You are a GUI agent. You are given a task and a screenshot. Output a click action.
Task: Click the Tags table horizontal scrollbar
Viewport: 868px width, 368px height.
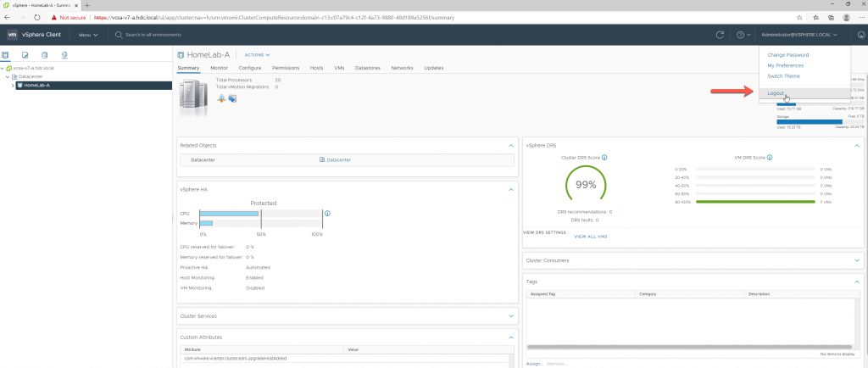tap(689, 347)
